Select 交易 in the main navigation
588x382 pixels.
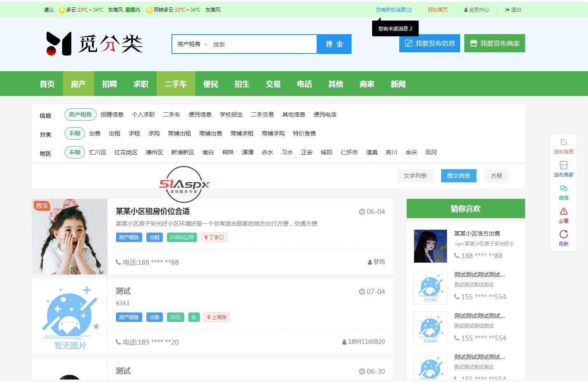273,84
